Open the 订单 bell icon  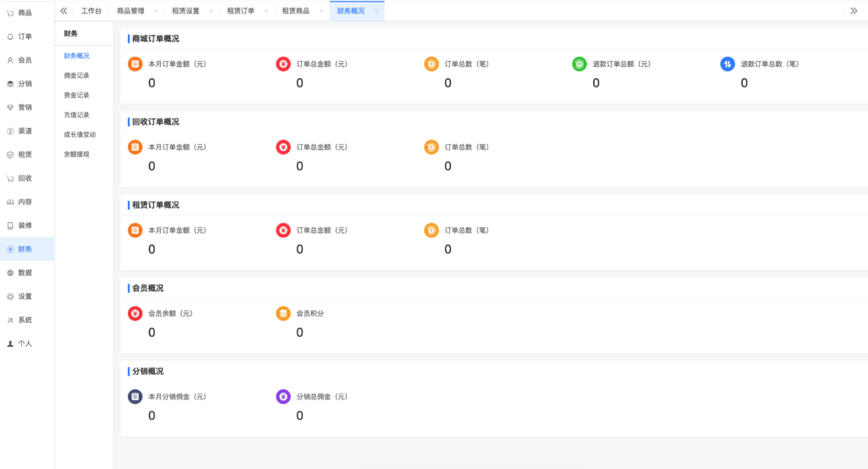[10, 36]
